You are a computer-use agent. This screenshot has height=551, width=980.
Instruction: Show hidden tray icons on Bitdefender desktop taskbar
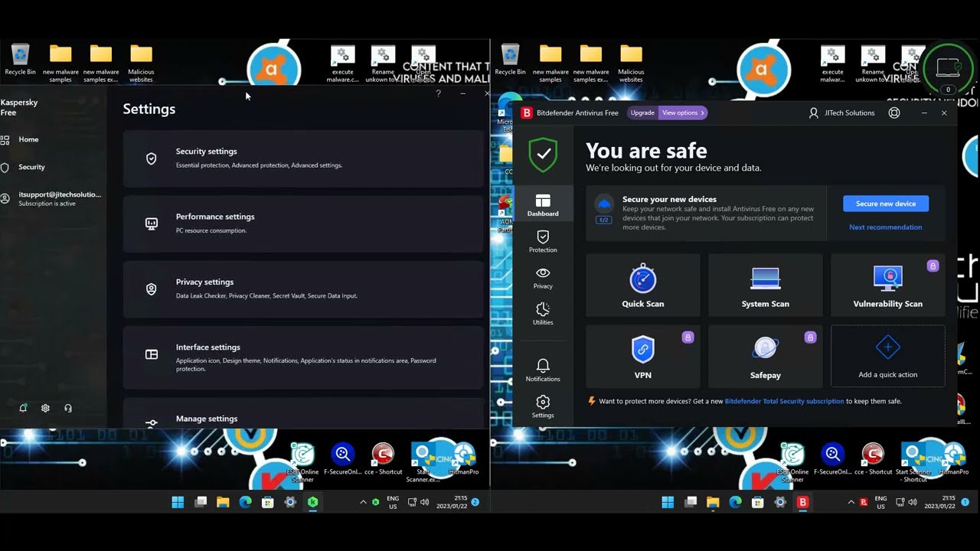point(851,502)
